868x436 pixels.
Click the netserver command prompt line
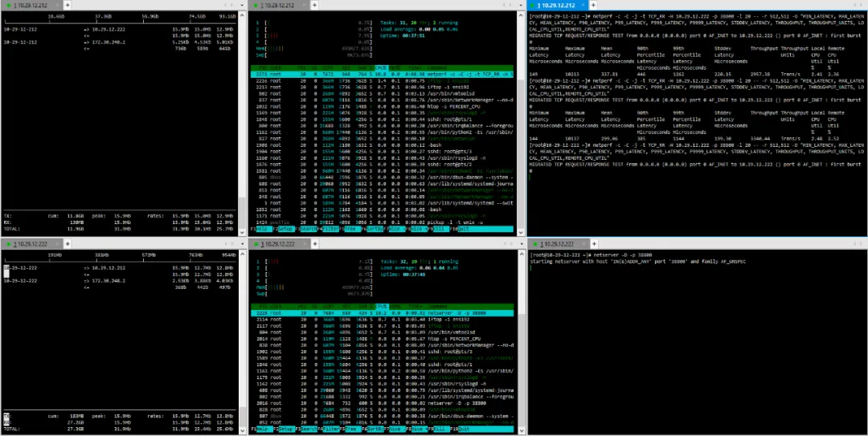pyautogui.click(x=592, y=255)
